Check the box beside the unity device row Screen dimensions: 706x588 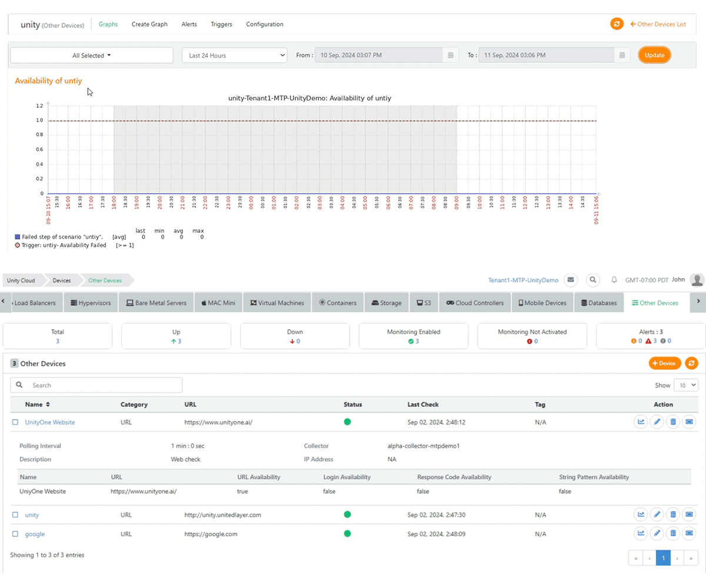16,514
